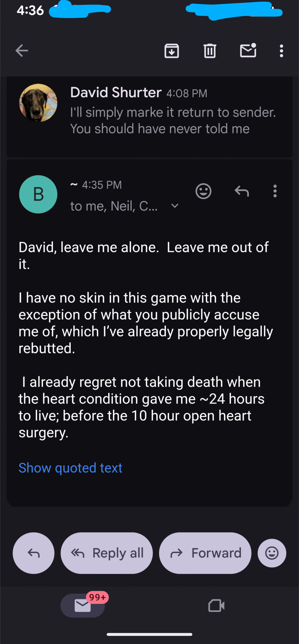Open emoji reaction picker at bottom
This screenshot has height=644, width=299.
click(x=272, y=553)
